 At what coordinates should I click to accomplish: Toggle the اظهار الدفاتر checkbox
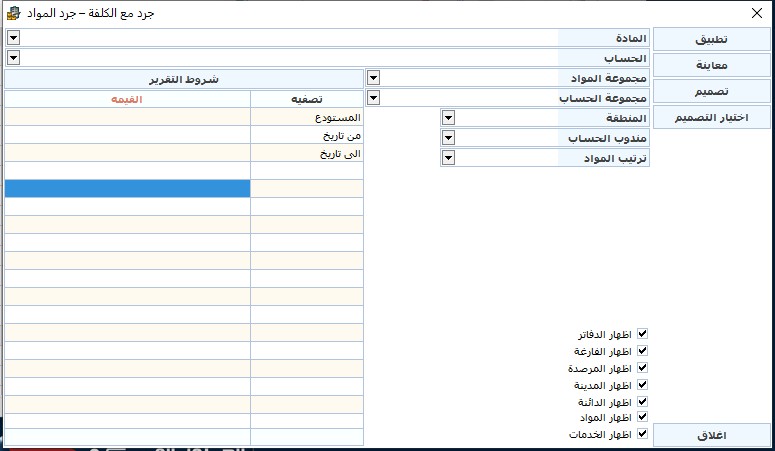tap(642, 334)
